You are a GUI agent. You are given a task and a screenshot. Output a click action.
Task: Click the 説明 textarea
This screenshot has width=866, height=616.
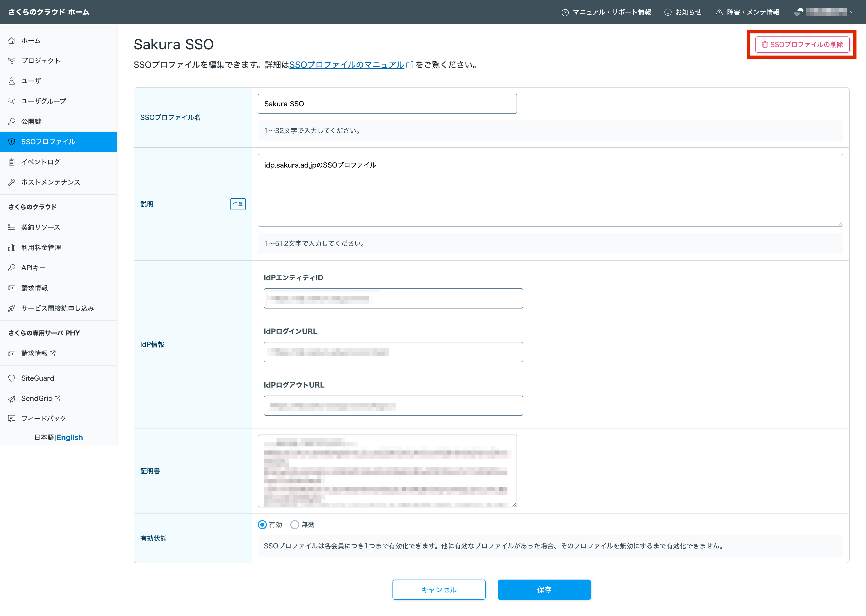550,190
